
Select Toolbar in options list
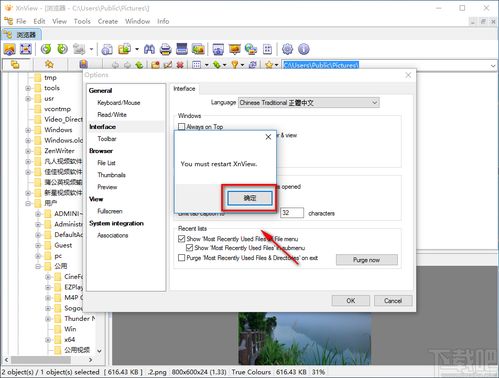pos(107,139)
